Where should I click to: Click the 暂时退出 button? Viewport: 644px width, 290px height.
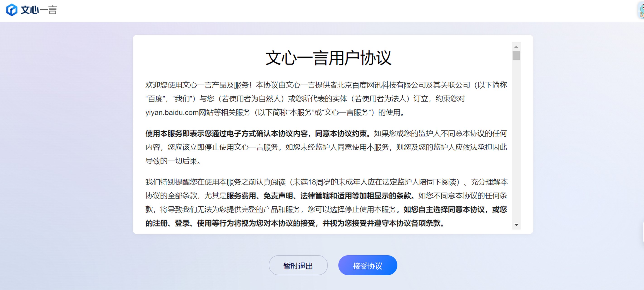[298, 265]
